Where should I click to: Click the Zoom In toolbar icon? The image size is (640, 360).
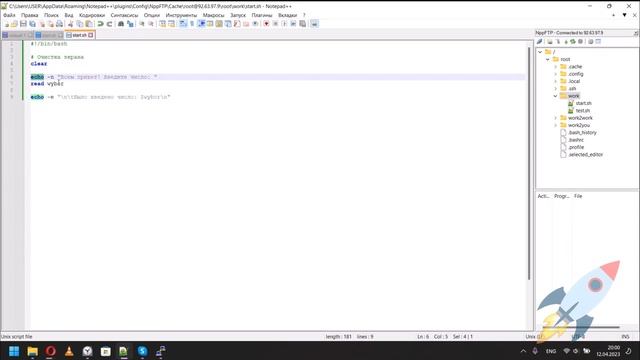point(142,24)
